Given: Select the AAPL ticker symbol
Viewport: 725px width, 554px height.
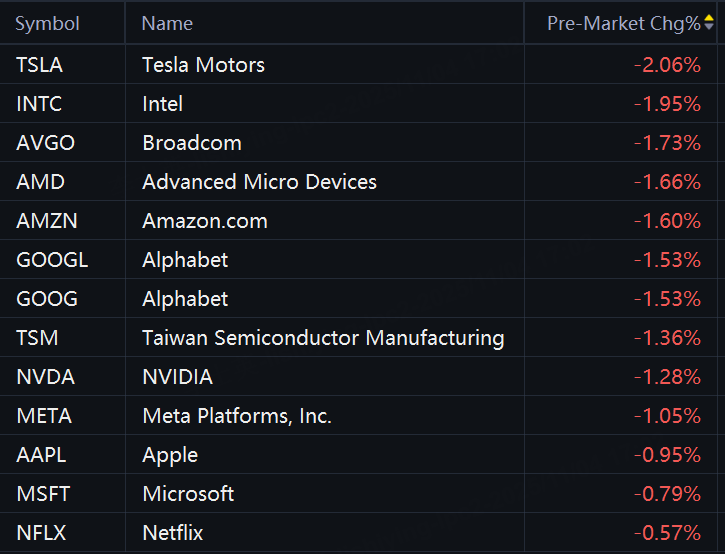Looking at the screenshot, I should pyautogui.click(x=41, y=455).
